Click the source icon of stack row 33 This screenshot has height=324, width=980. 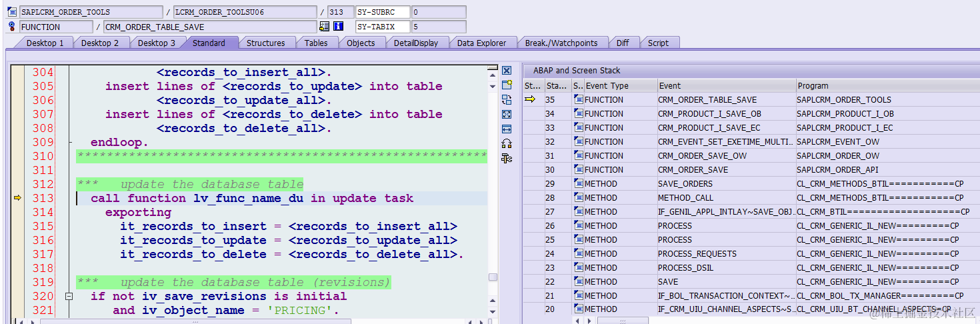(578, 127)
